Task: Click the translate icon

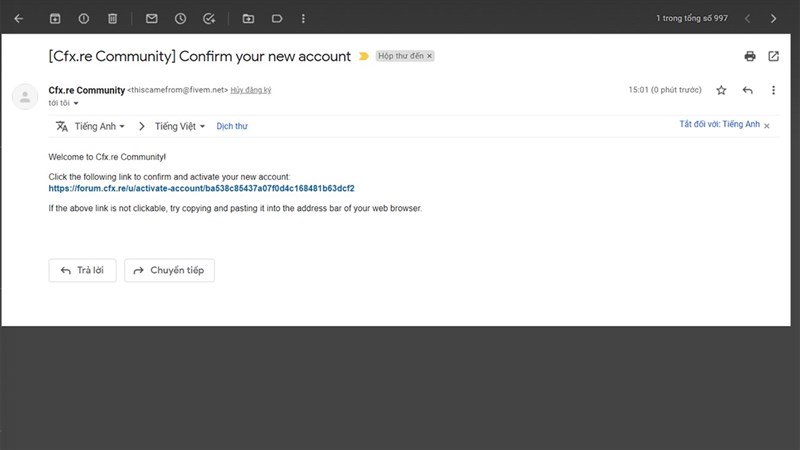Action: 62,126
